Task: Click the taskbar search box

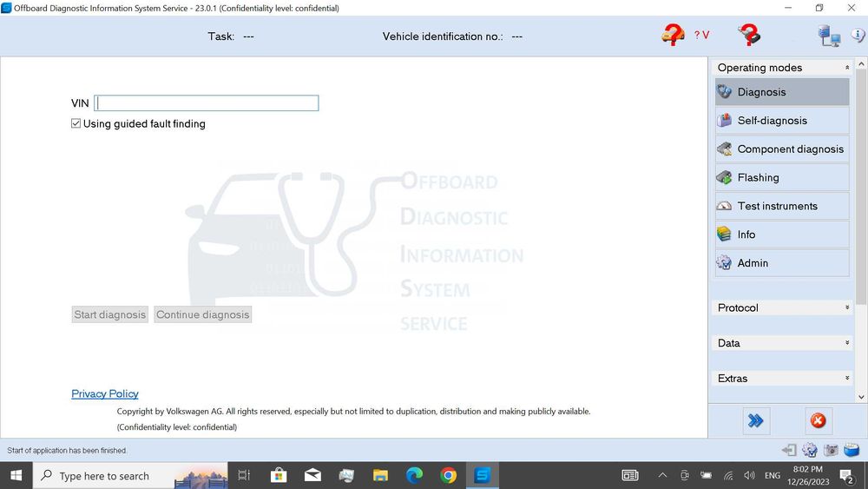Action: (x=130, y=476)
